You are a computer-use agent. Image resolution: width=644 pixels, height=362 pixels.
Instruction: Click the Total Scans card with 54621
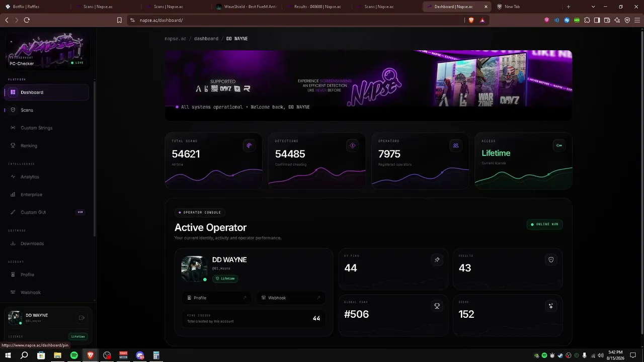[214, 161]
